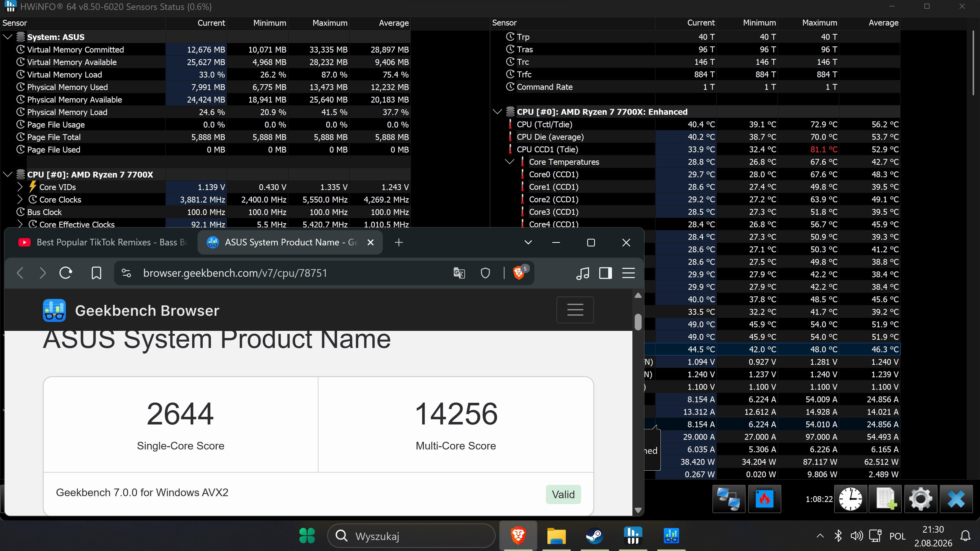This screenshot has width=980, height=551.
Task: Open the notification bell in system tray
Action: [965, 536]
